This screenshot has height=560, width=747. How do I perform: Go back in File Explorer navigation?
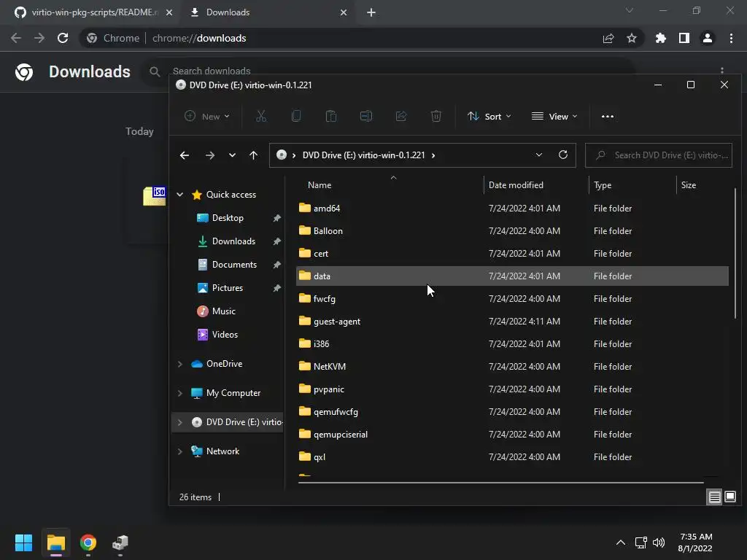(x=185, y=155)
